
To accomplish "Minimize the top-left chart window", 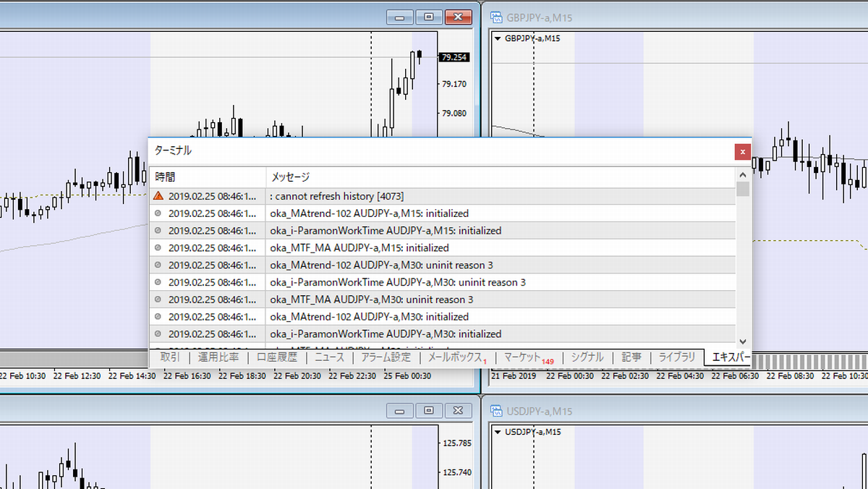I will click(x=399, y=17).
